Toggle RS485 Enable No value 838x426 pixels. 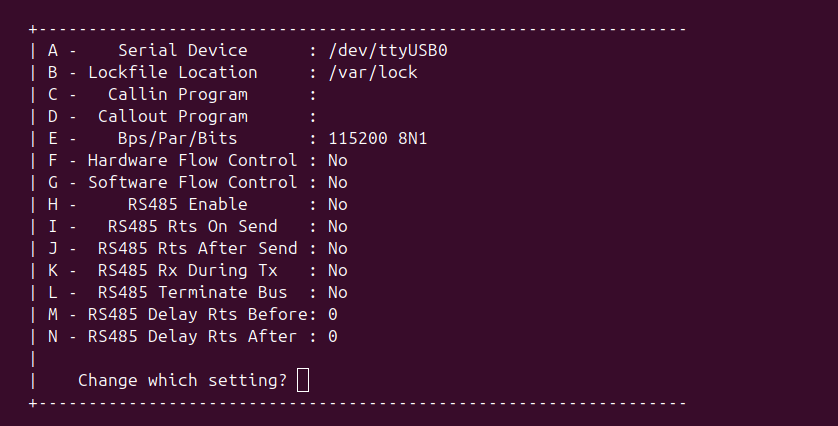click(337, 204)
